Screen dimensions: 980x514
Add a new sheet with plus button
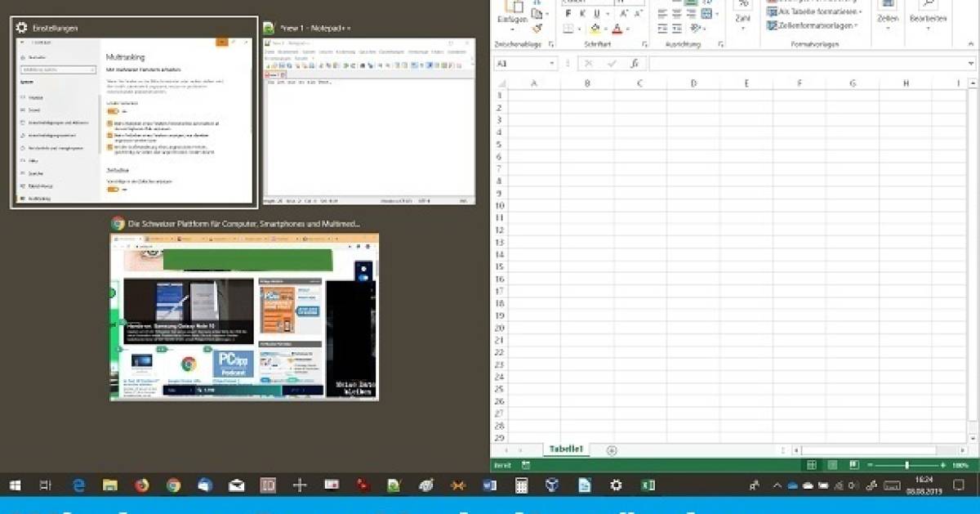click(x=612, y=450)
